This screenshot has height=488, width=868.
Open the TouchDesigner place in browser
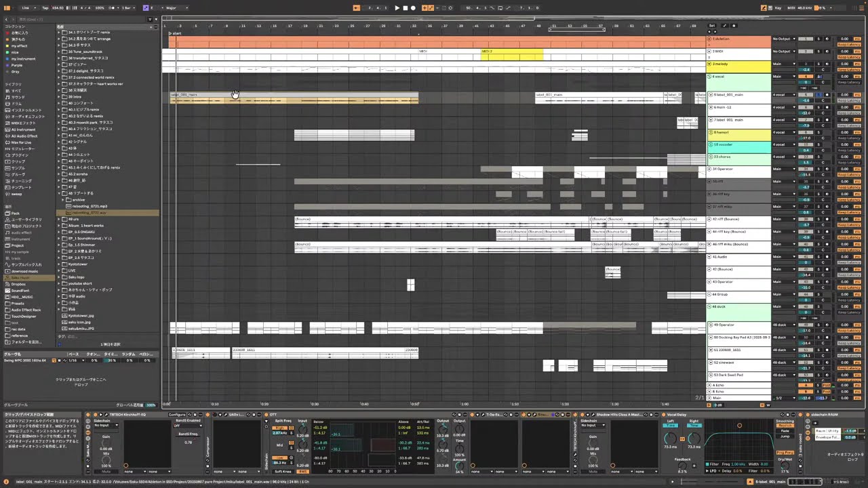24,317
